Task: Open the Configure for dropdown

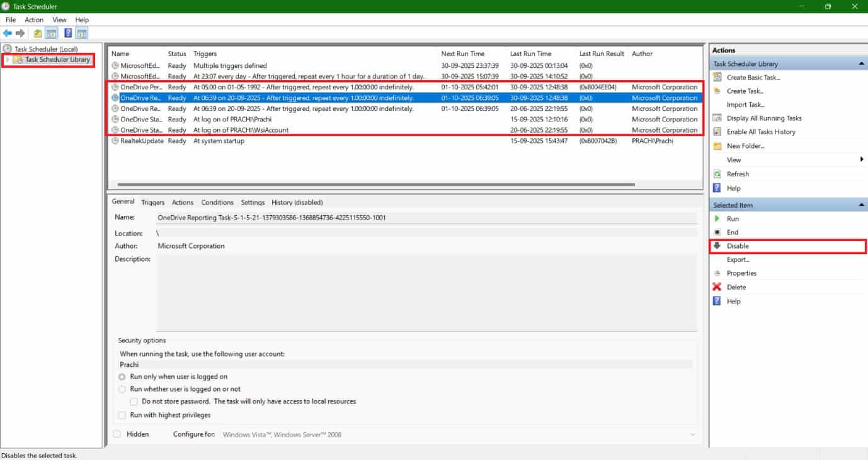Action: pos(692,435)
